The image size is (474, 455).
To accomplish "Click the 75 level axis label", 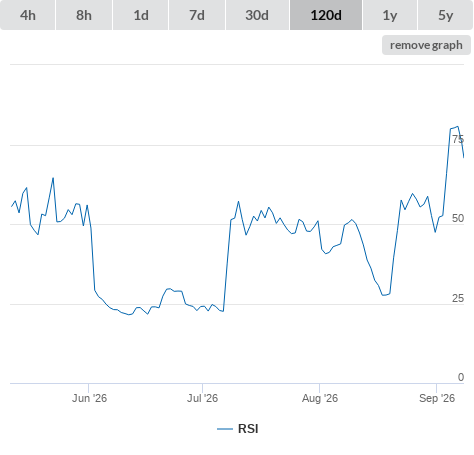I will click(x=458, y=139).
